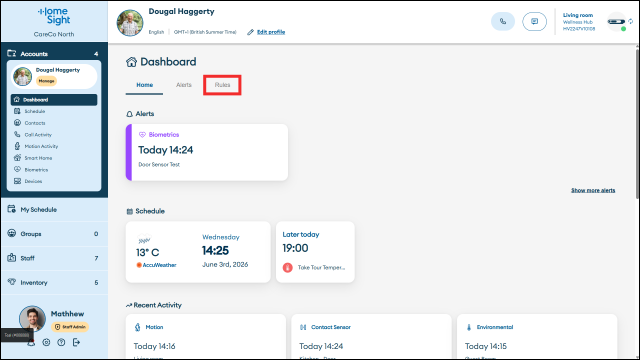Click the Door Sensor Test alert text
This screenshot has height=360, width=640.
coord(159,164)
